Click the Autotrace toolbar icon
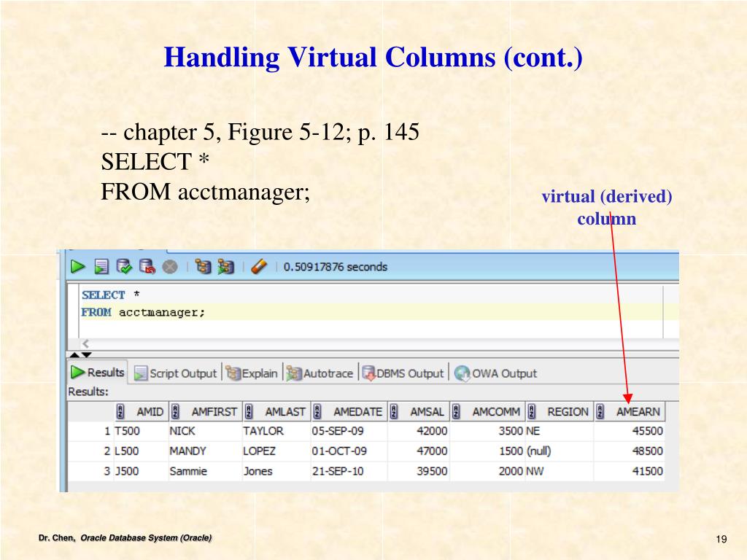This screenshot has width=747, height=560. (x=226, y=267)
